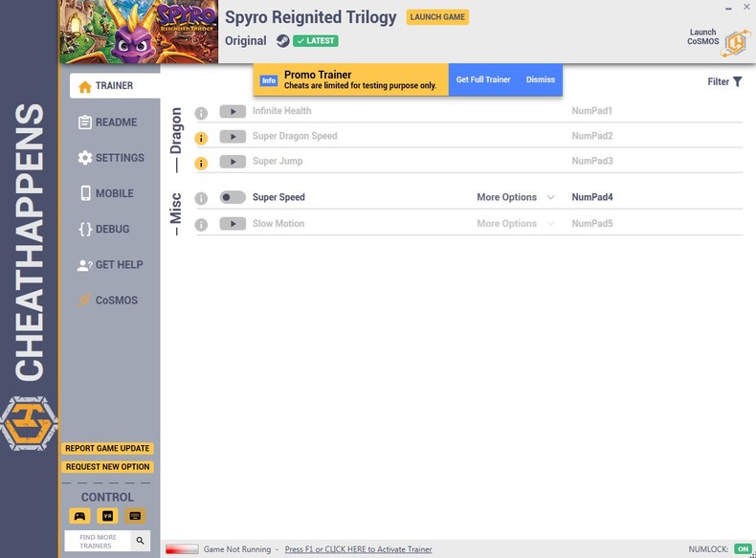Click the Spyro Reignited Trilogy cover image
This screenshot has height=558, width=756.
[139, 32]
